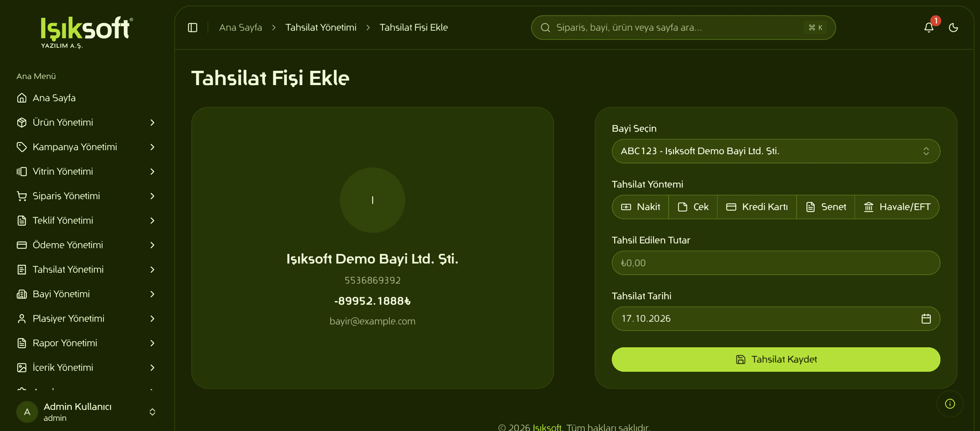Viewport: 980px width, 431px height.
Task: Click the search bar field
Action: 683,28
